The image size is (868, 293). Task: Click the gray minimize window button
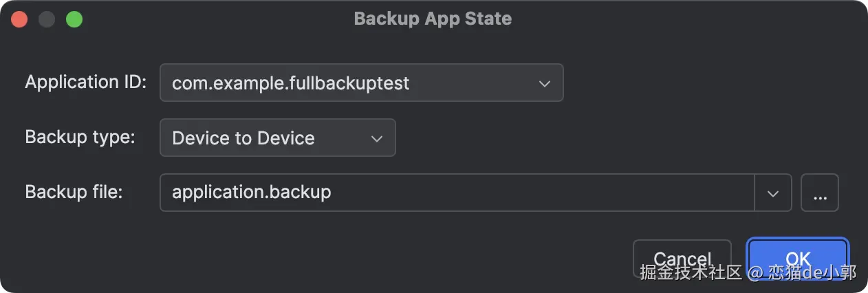coord(47,19)
